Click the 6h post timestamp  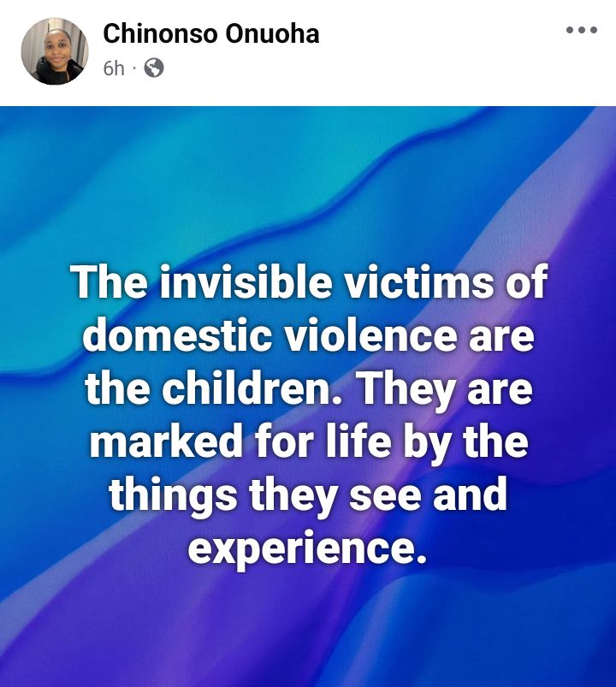tap(114, 68)
